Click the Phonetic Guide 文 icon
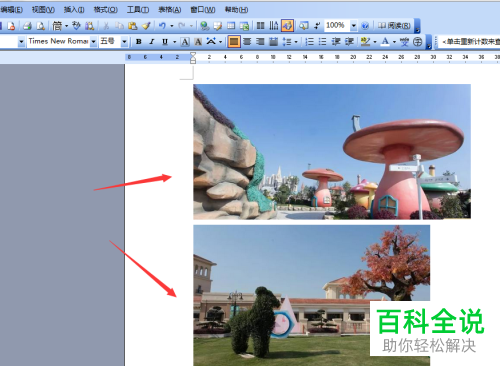The height and width of the screenshot is (366, 500). pos(404,42)
